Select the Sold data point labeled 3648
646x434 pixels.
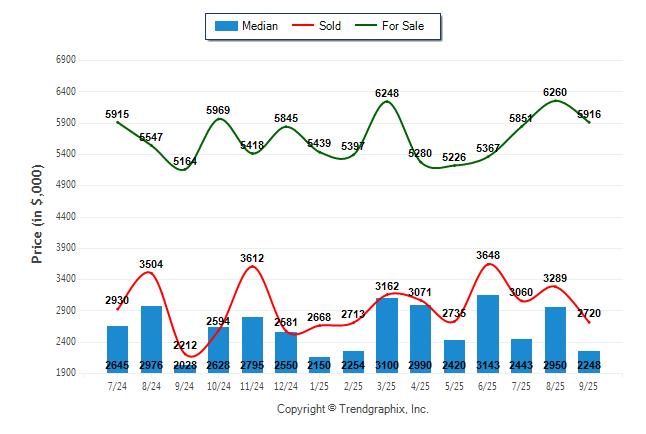(488, 264)
